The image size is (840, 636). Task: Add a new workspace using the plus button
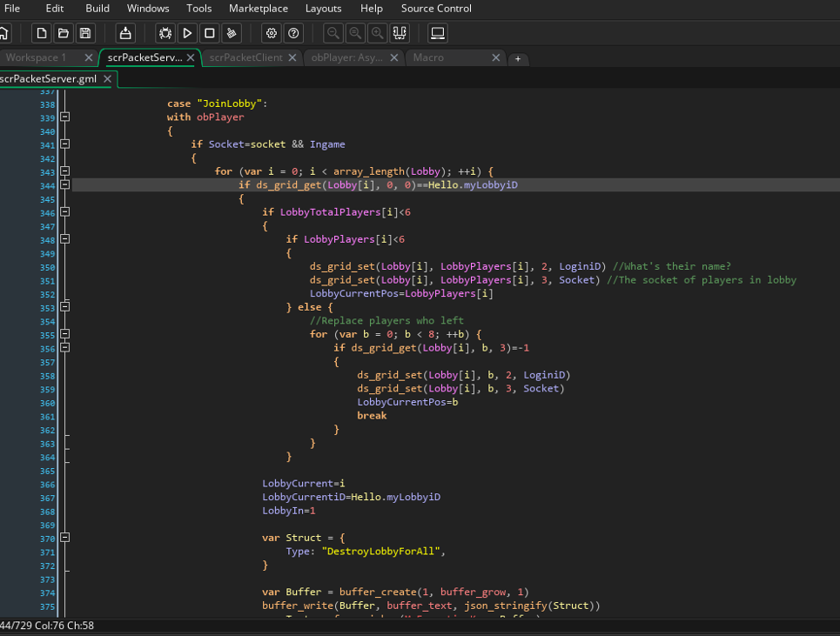[518, 58]
